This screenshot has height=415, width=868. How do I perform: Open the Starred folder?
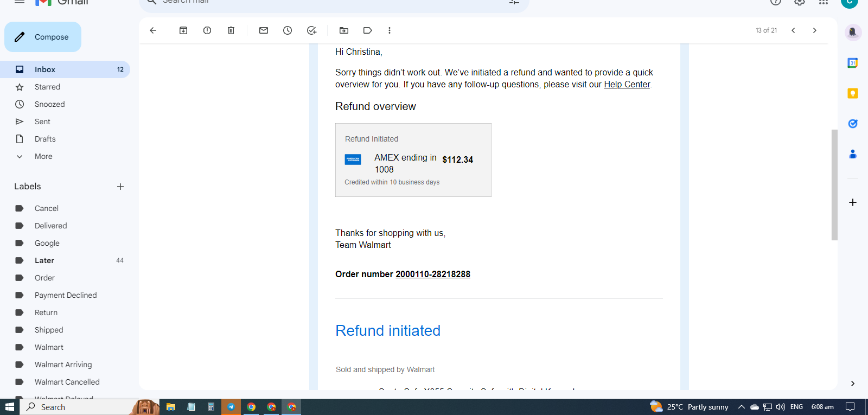coord(65,87)
